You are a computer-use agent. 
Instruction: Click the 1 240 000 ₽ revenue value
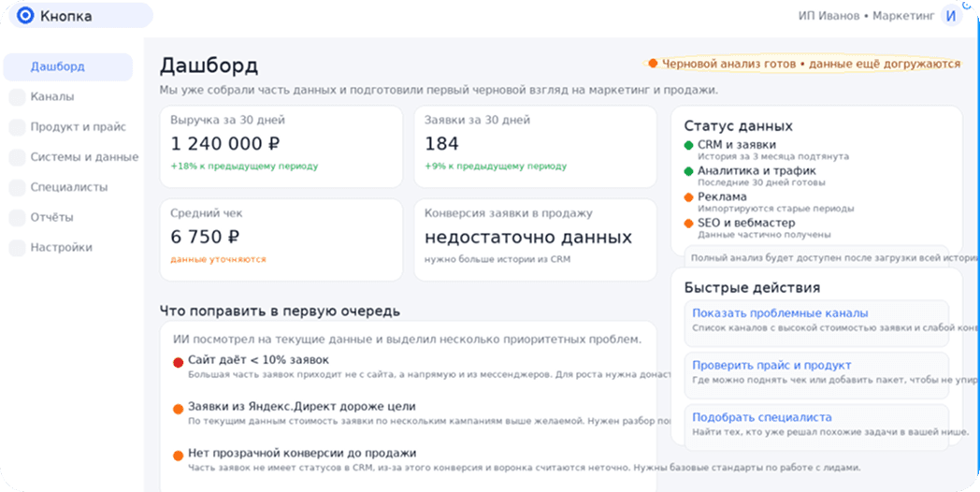click(x=225, y=144)
